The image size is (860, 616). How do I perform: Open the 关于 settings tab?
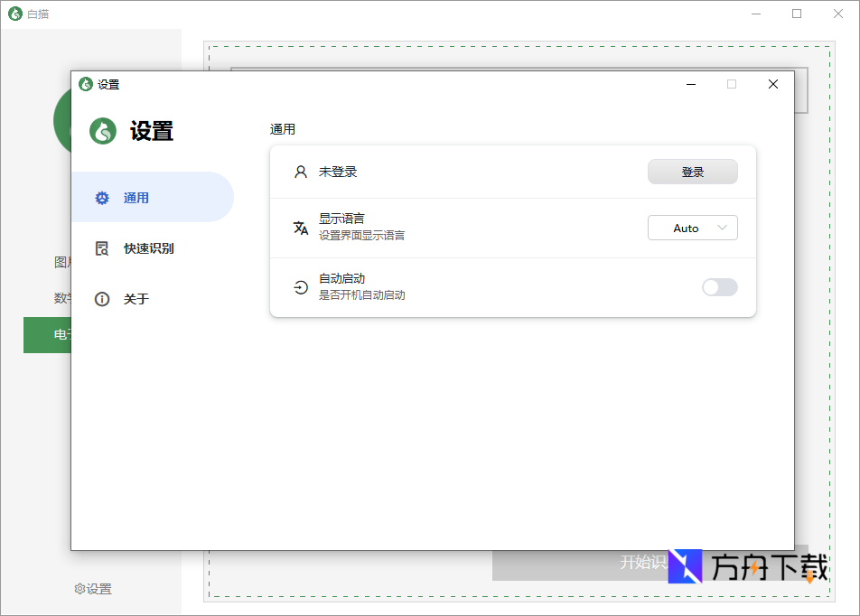136,299
